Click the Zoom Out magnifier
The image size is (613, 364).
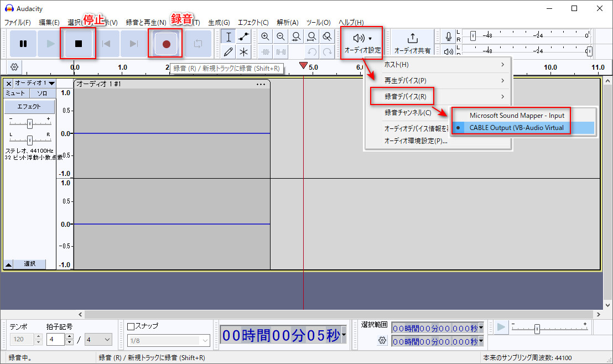(x=280, y=37)
